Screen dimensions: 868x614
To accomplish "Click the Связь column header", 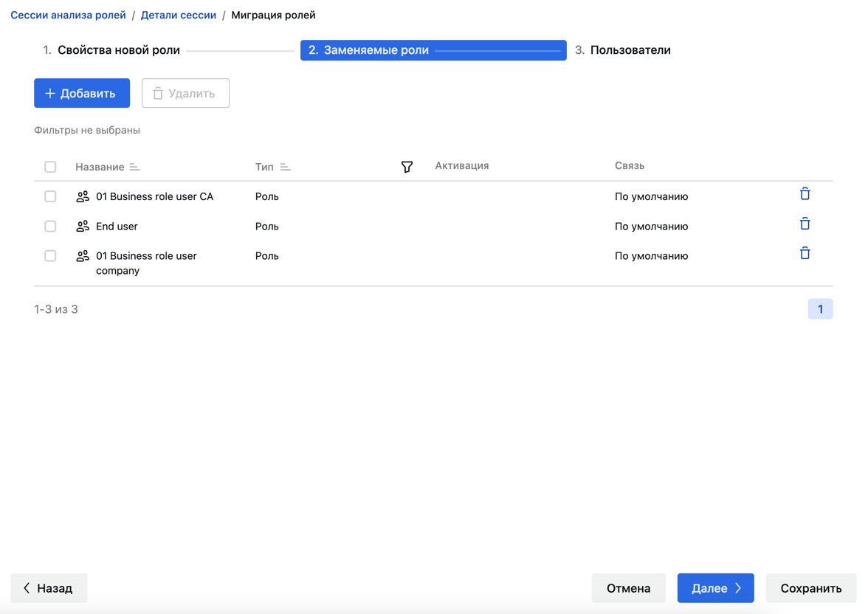I will point(630,165).
